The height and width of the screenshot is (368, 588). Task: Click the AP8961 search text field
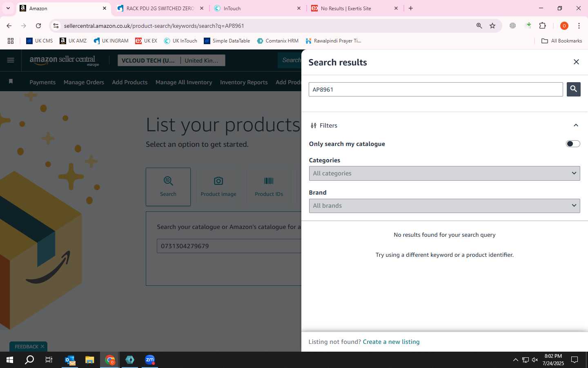coord(436,90)
